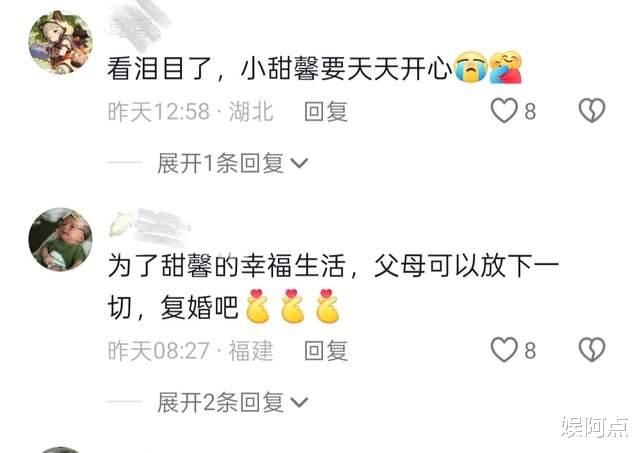Tap the crying face emoji in the first comment
The width and height of the screenshot is (640, 453).
pyautogui.click(x=471, y=68)
